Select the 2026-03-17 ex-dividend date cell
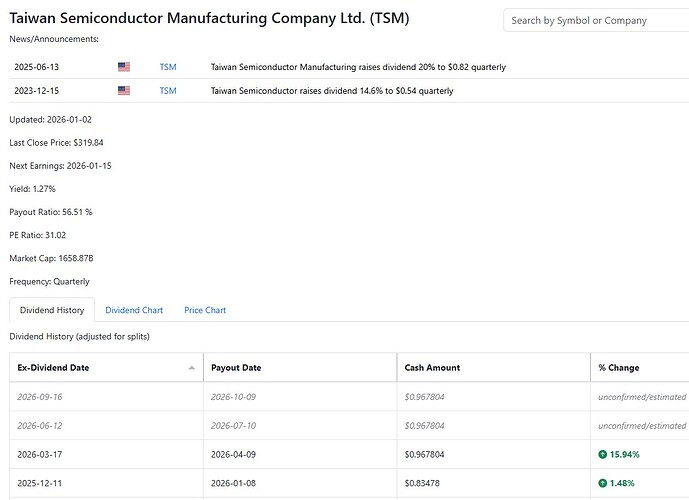Viewport: 689px width, 500px height. tap(40, 454)
